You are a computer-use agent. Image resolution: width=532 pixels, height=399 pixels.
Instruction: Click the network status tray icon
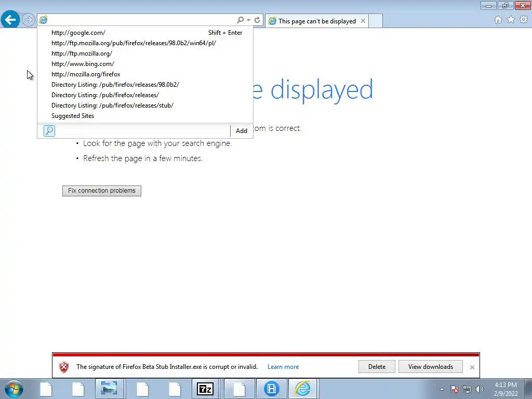467,389
